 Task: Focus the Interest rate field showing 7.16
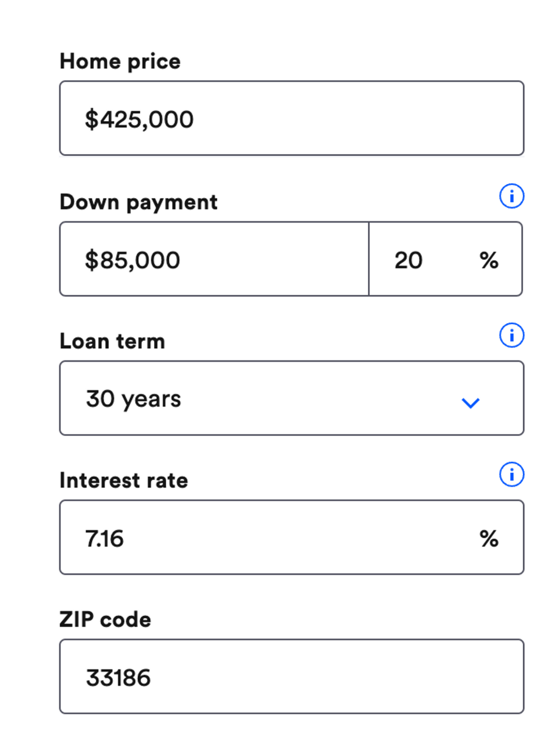tap(264, 537)
